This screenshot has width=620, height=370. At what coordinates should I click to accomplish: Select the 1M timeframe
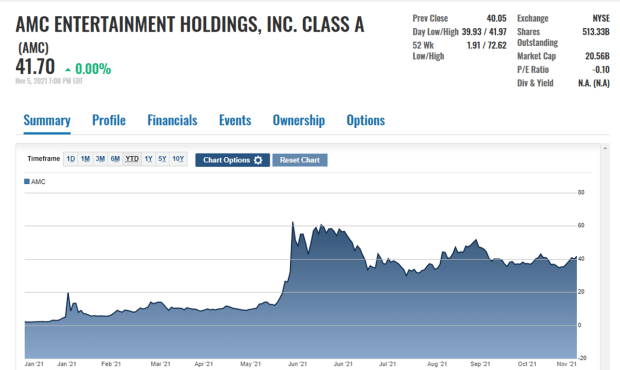[x=85, y=159]
